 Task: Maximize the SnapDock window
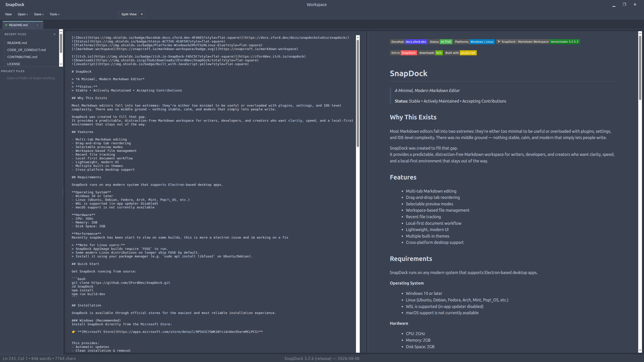click(x=624, y=5)
